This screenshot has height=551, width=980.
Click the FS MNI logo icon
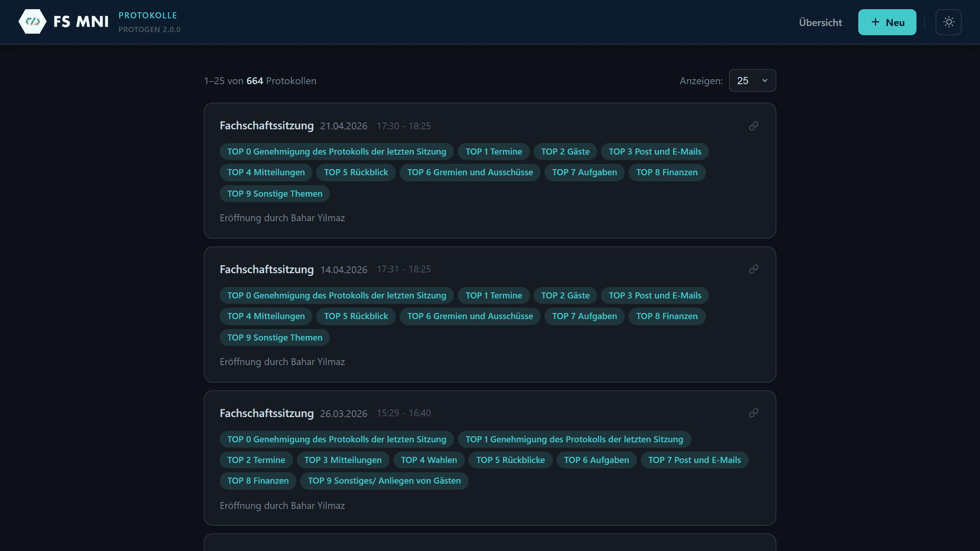pos(33,22)
